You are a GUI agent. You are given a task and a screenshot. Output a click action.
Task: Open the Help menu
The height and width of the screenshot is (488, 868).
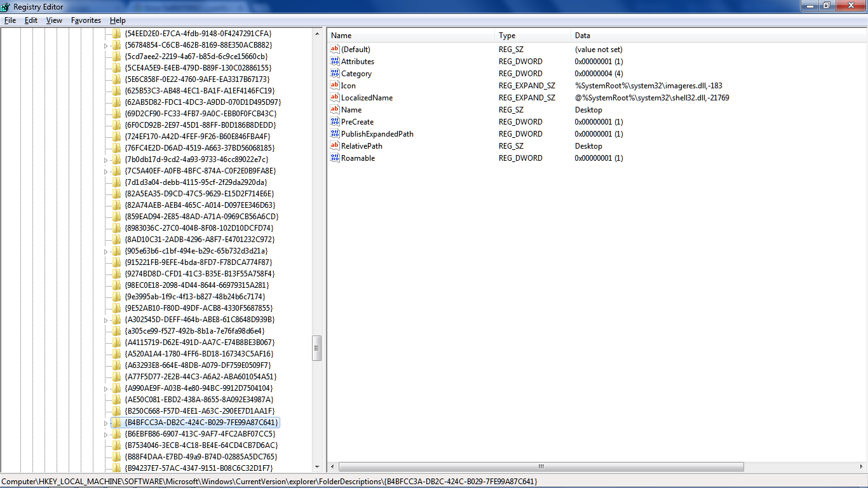(118, 20)
